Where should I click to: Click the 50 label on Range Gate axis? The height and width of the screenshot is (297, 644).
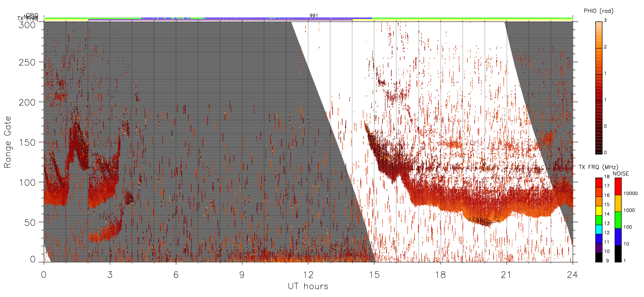click(30, 222)
